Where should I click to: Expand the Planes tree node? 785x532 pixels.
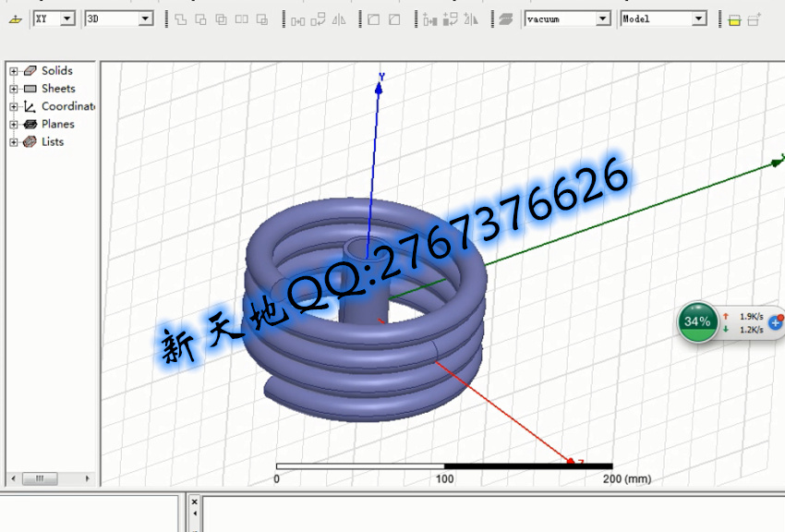pyautogui.click(x=14, y=124)
